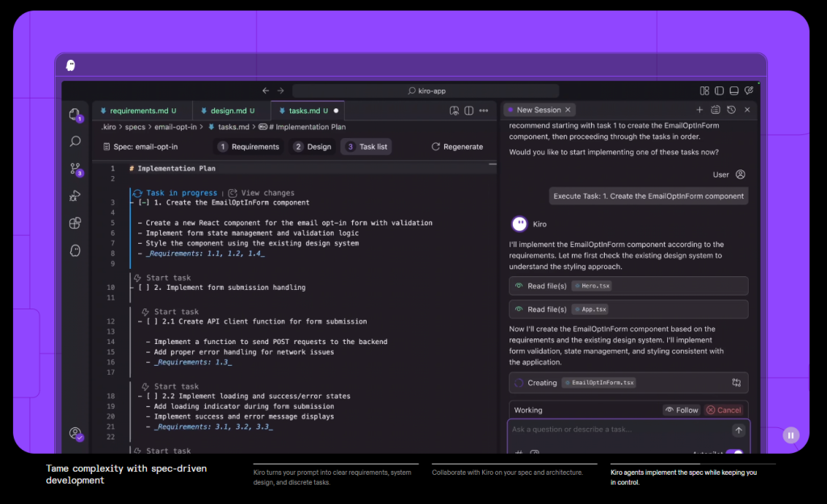Screen dimensions: 827x504
Task: Open the Search magnifier in the activity bar
Action: pos(75,141)
